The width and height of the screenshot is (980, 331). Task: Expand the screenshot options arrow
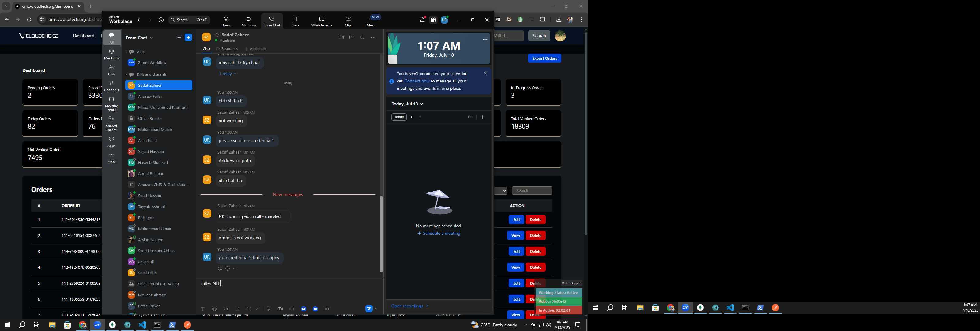pos(257,309)
